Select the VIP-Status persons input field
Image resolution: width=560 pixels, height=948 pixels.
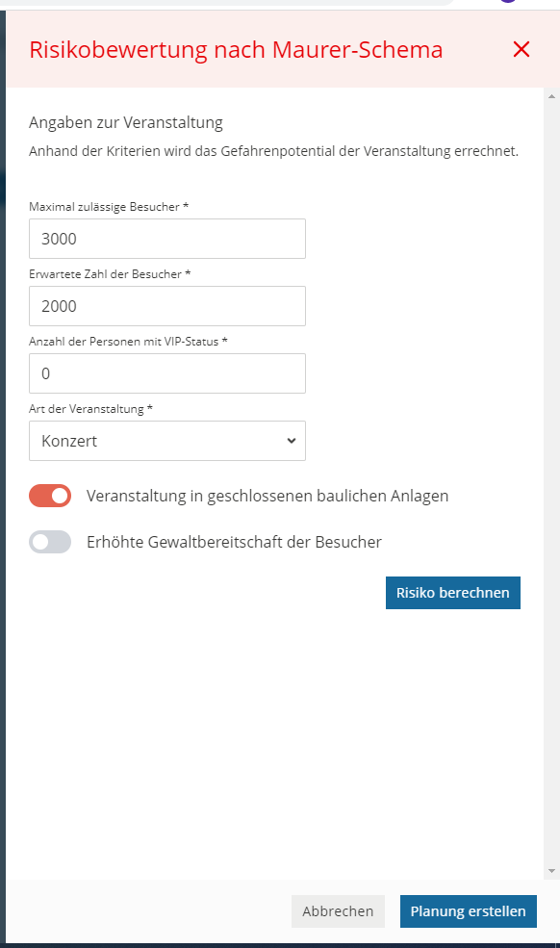click(x=167, y=373)
